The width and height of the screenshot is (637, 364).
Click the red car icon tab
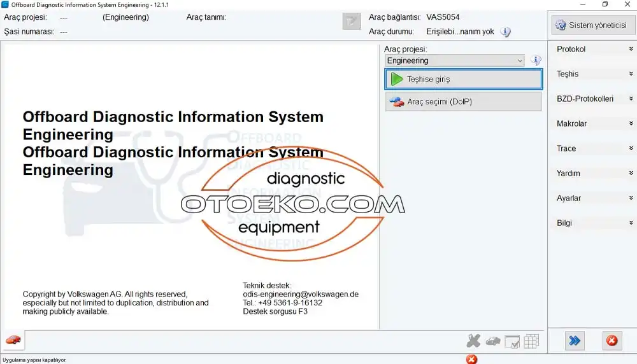(13, 340)
